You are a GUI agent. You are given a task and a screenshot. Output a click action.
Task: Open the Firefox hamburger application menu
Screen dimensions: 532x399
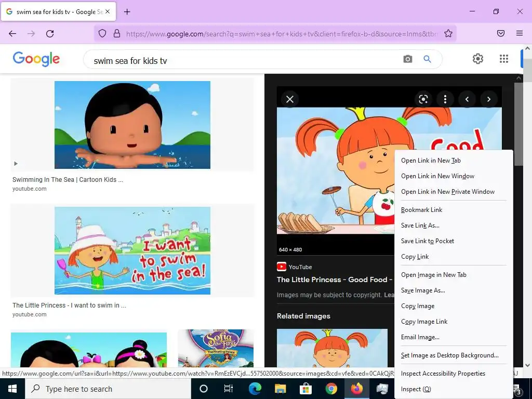coord(520,33)
